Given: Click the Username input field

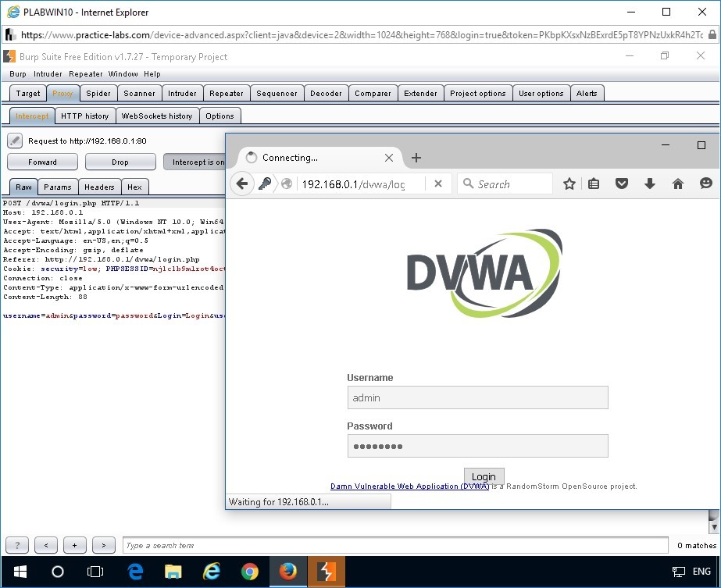Looking at the screenshot, I should [477, 397].
